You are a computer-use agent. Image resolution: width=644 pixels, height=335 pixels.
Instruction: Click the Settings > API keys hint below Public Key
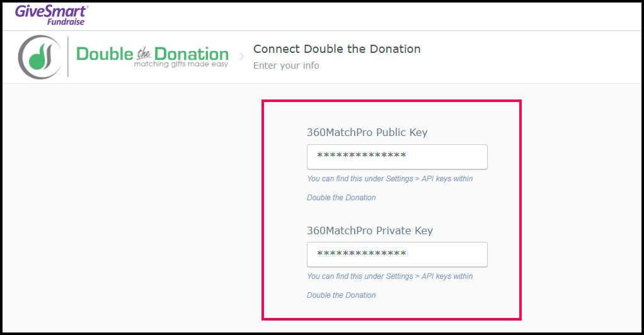click(389, 179)
